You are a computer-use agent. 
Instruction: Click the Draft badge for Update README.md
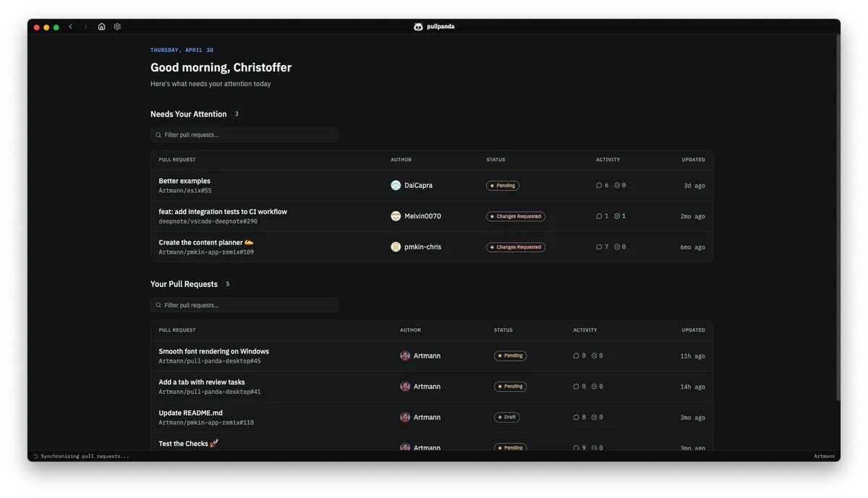(507, 417)
